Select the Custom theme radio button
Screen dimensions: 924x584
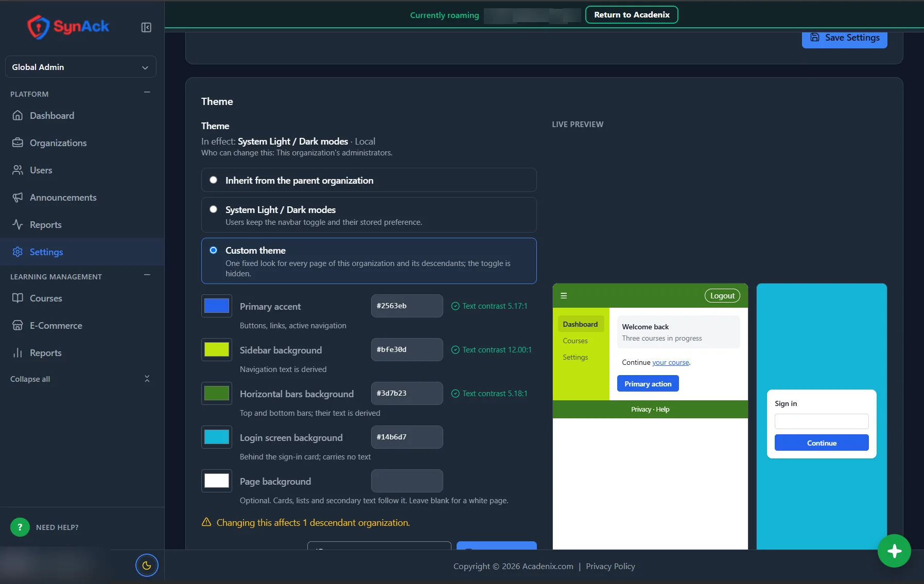[x=213, y=250]
